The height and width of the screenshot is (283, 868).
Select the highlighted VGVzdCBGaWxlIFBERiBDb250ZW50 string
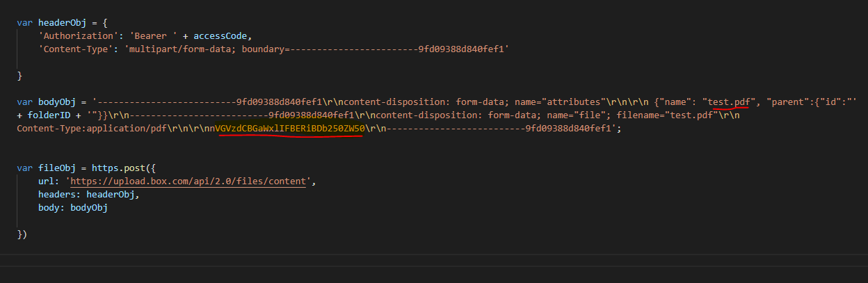[x=290, y=129]
